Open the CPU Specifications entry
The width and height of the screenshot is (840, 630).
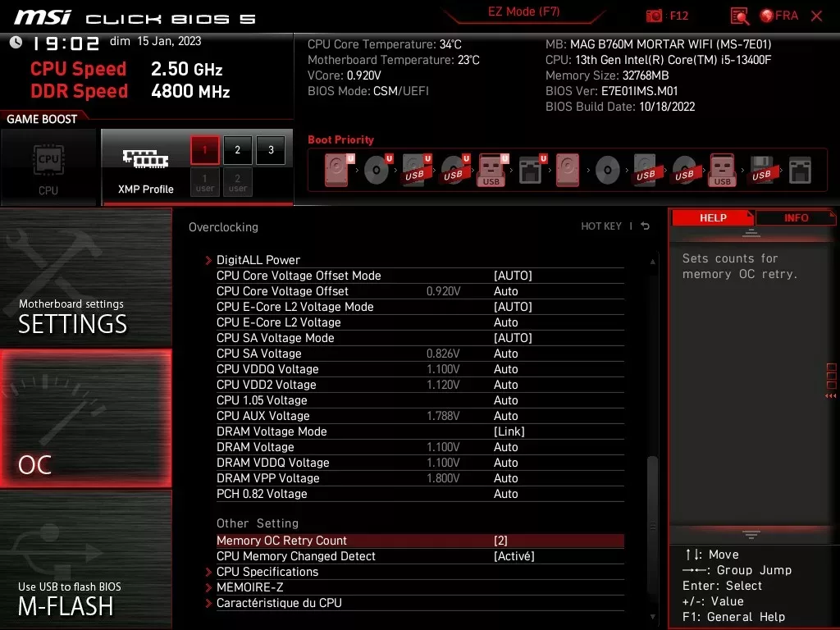pyautogui.click(x=267, y=572)
